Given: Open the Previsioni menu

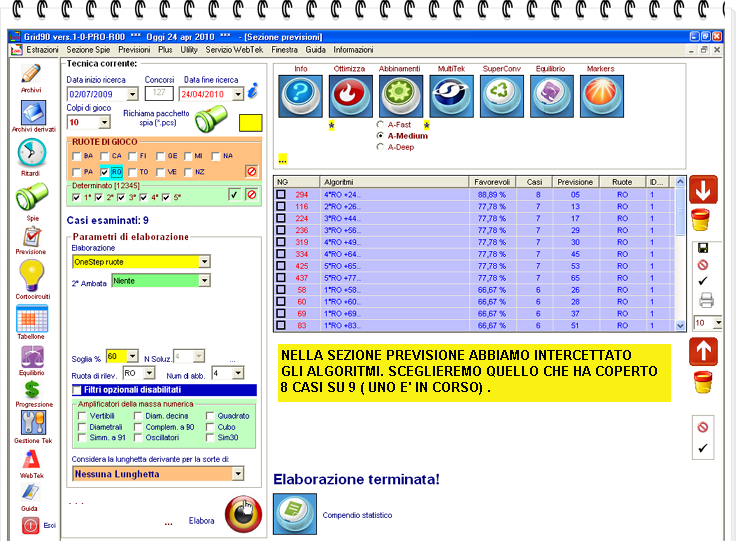Looking at the screenshot, I should (134, 50).
